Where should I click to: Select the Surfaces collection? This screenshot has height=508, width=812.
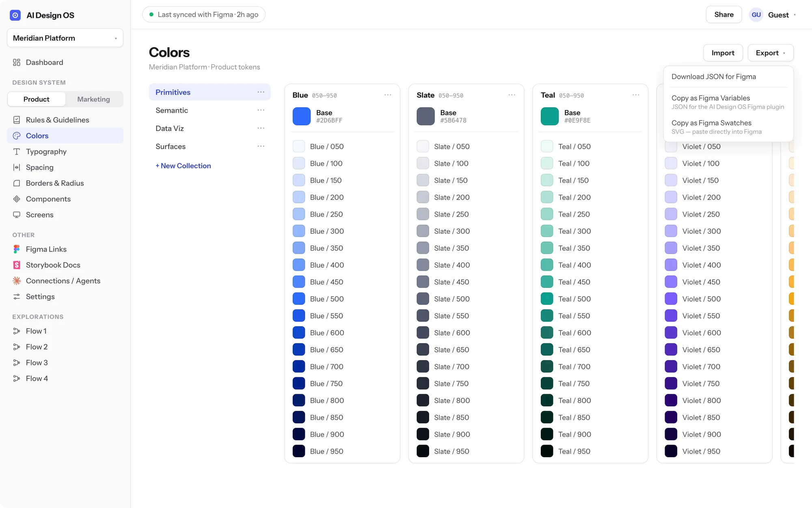[x=209, y=146]
